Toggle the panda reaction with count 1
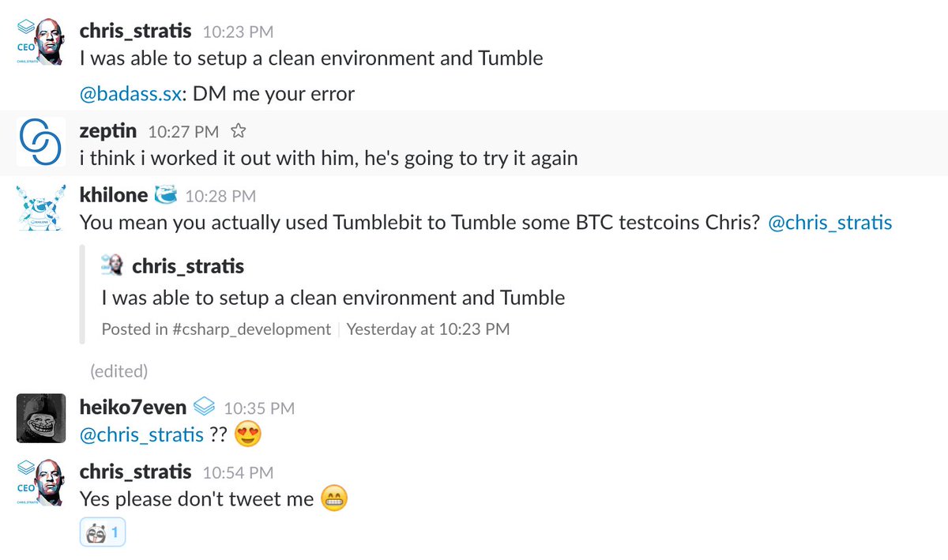The height and width of the screenshot is (560, 948). [103, 534]
